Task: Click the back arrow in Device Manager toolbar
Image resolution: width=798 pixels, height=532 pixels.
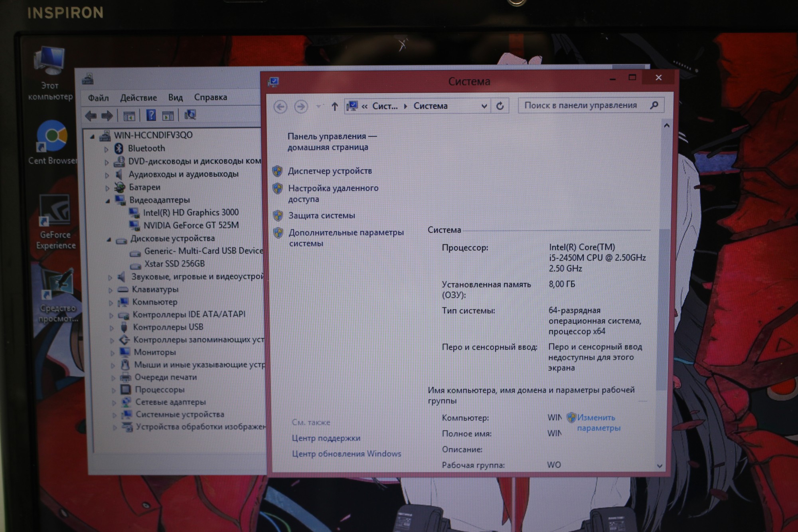Action: 91,116
